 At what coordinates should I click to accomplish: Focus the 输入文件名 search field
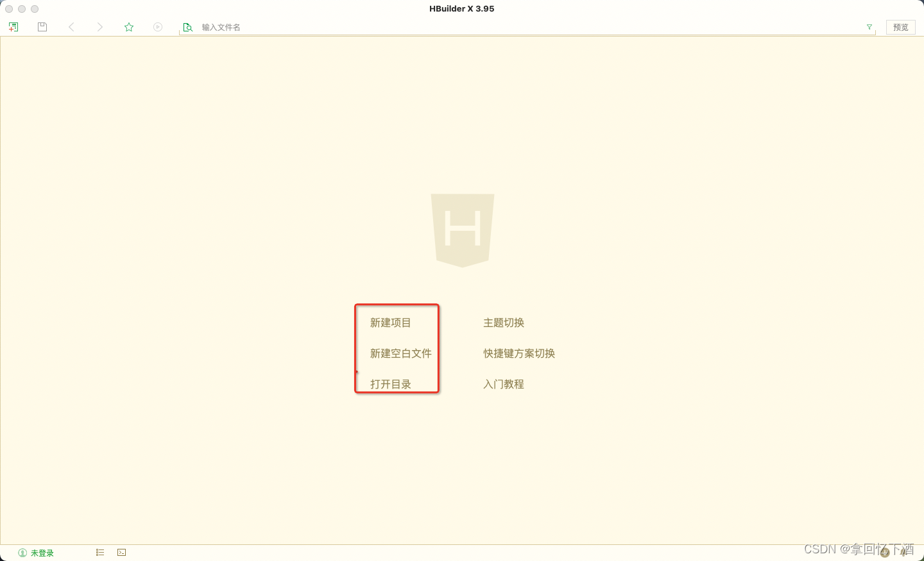pyautogui.click(x=526, y=28)
